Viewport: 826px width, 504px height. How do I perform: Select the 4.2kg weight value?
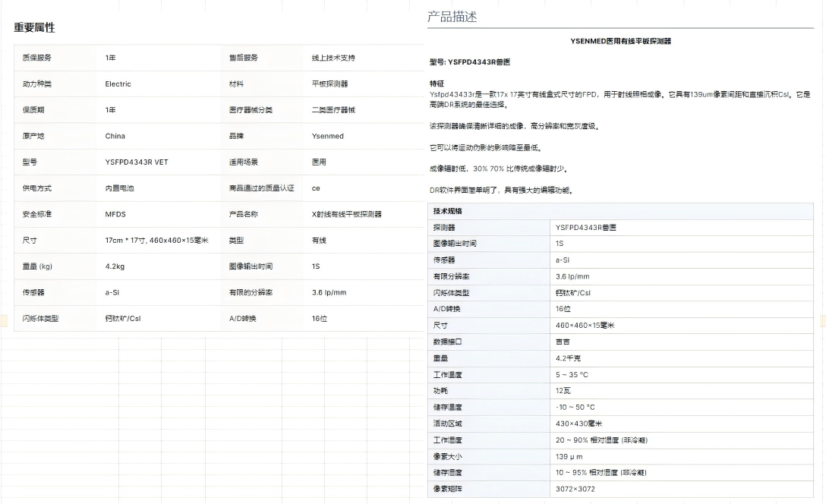coord(115,266)
